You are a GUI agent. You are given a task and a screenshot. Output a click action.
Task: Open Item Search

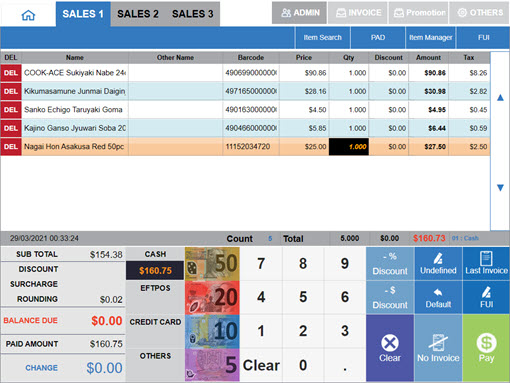322,38
